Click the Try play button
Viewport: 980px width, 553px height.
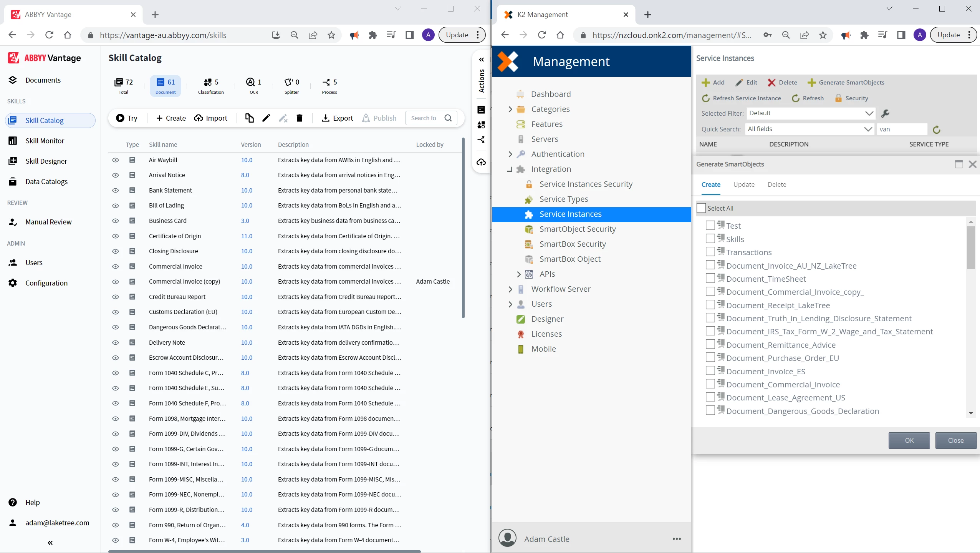click(x=127, y=118)
